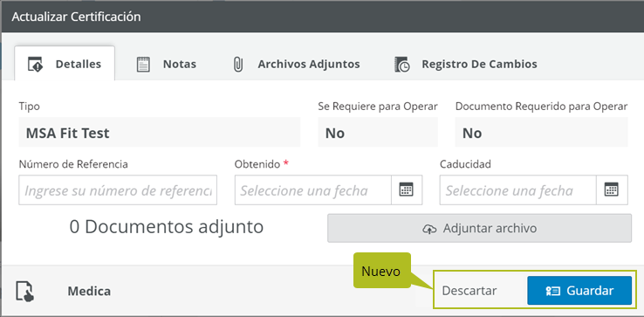644x317 pixels.
Task: Open the Caducidad date calendar picker
Action: [612, 190]
